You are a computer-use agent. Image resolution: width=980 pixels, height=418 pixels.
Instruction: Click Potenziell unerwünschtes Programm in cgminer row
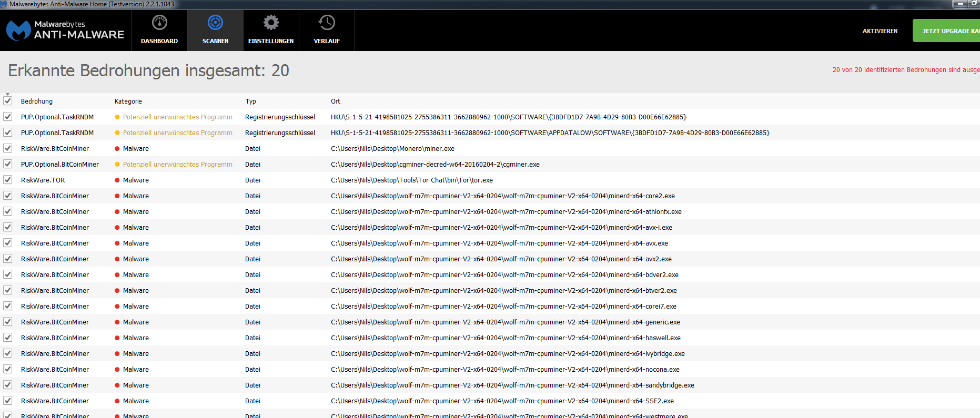pyautogui.click(x=178, y=164)
